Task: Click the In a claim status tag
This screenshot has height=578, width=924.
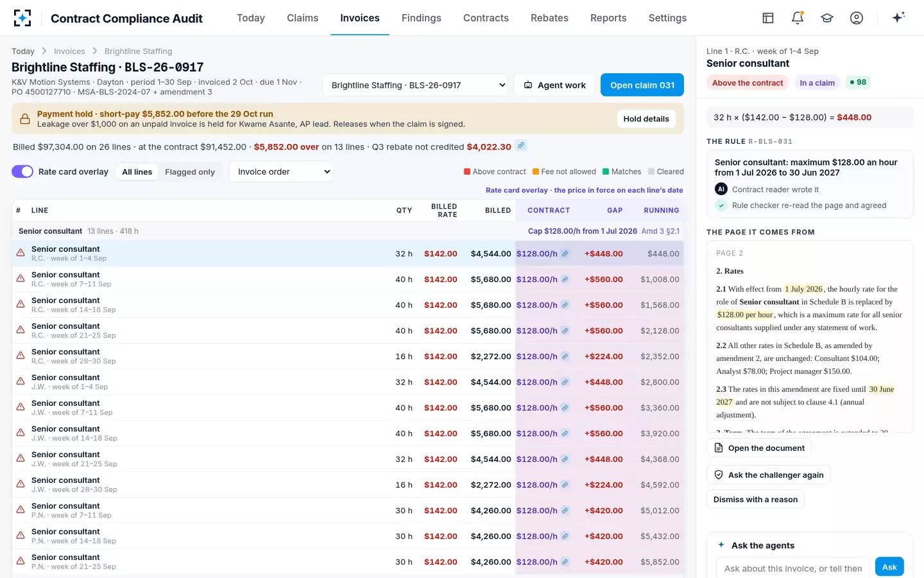Action: tap(817, 83)
